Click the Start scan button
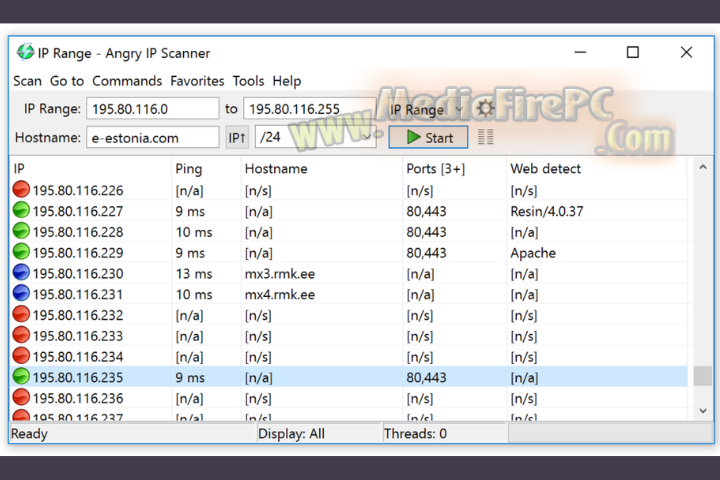 coord(428,137)
